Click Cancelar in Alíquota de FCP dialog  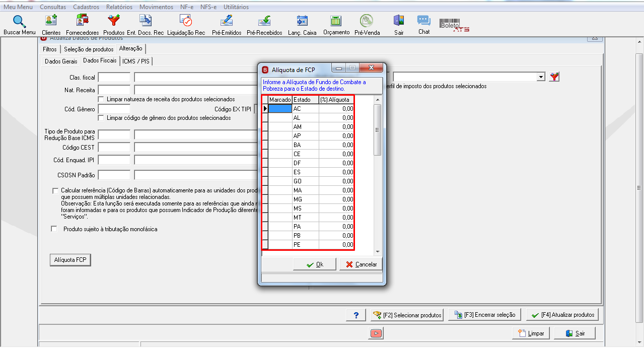361,264
